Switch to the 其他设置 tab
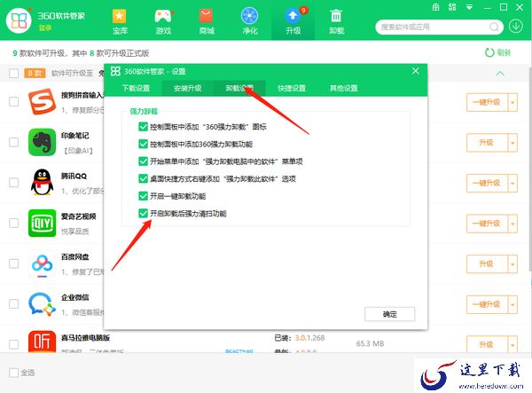 [x=343, y=88]
